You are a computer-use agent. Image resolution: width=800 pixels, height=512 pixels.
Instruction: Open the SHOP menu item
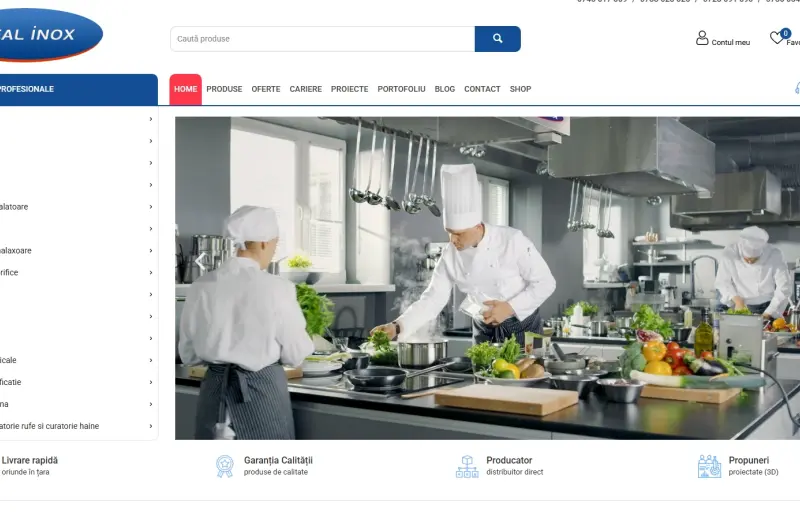point(520,89)
